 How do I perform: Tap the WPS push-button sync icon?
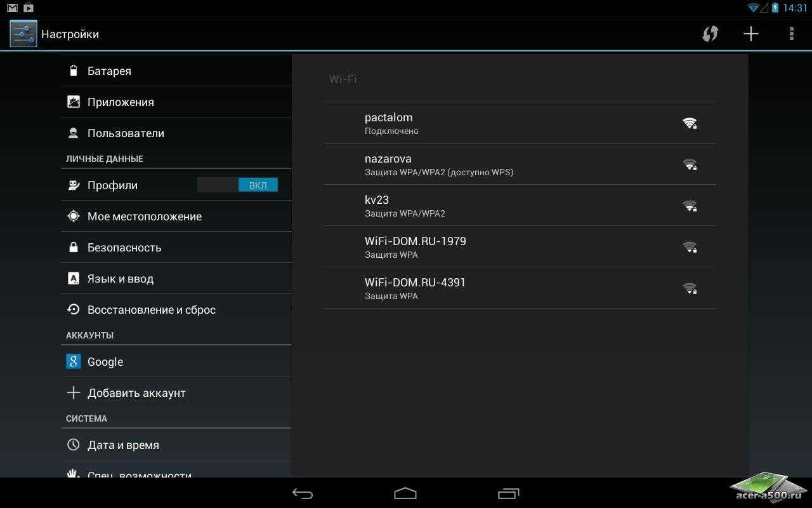click(710, 34)
